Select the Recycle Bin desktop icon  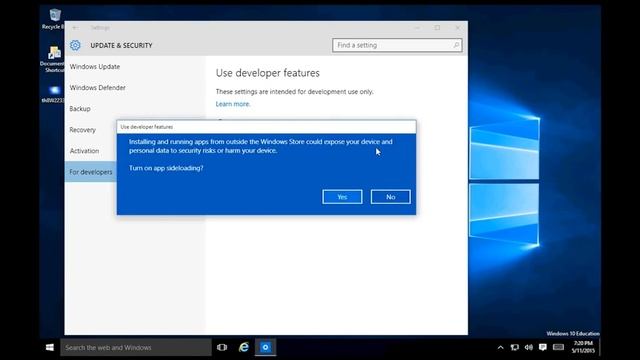(x=54, y=19)
